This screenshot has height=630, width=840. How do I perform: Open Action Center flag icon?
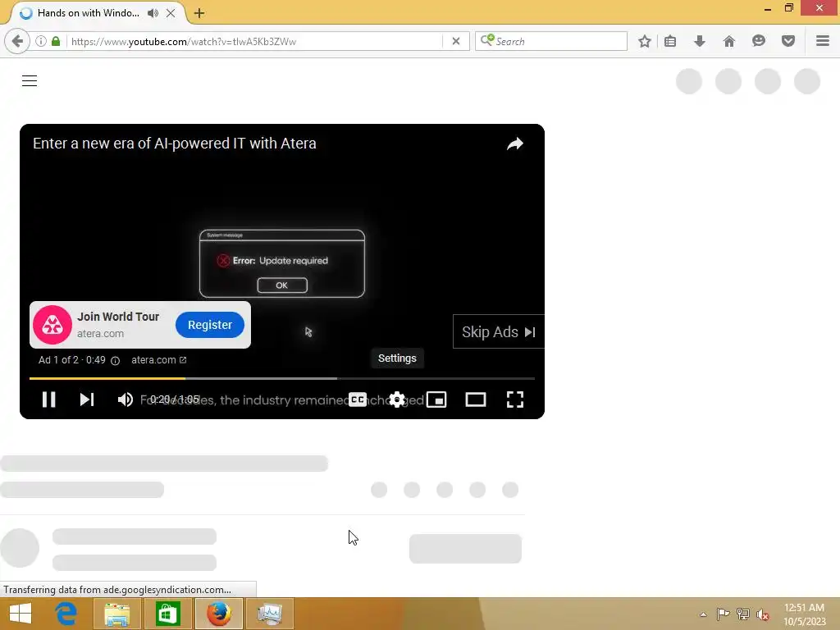click(x=723, y=614)
